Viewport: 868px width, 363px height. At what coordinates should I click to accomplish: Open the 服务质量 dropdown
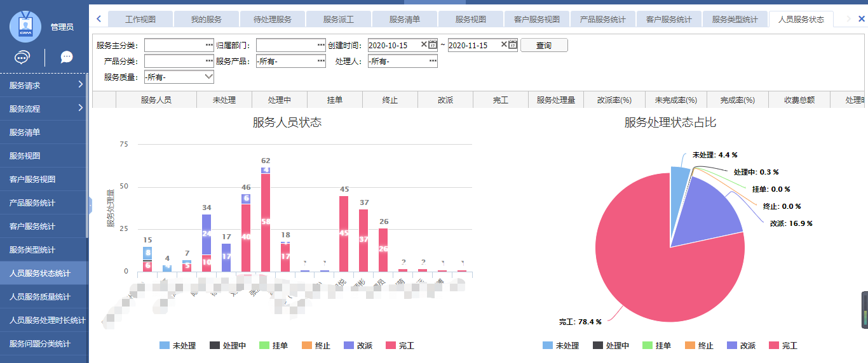[x=179, y=77]
